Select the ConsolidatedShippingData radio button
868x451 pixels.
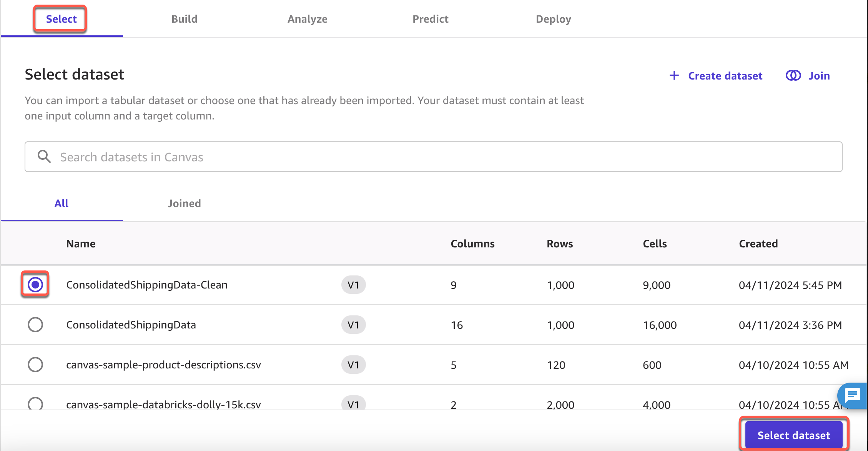click(35, 325)
